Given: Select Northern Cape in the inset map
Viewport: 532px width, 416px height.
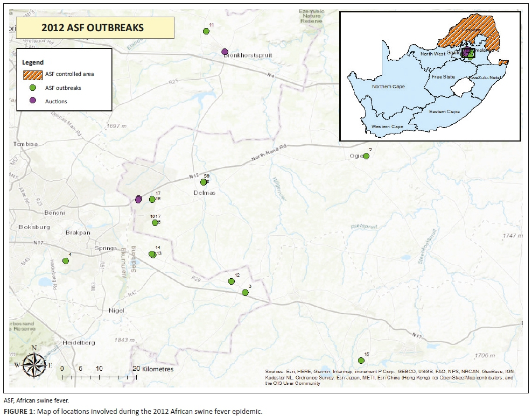Looking at the screenshot, I should (x=388, y=87).
